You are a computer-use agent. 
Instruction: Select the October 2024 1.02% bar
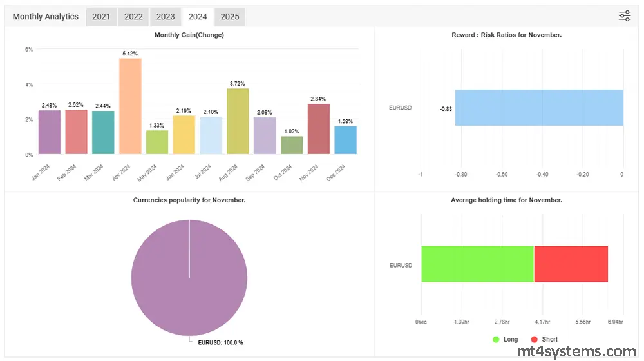(292, 145)
